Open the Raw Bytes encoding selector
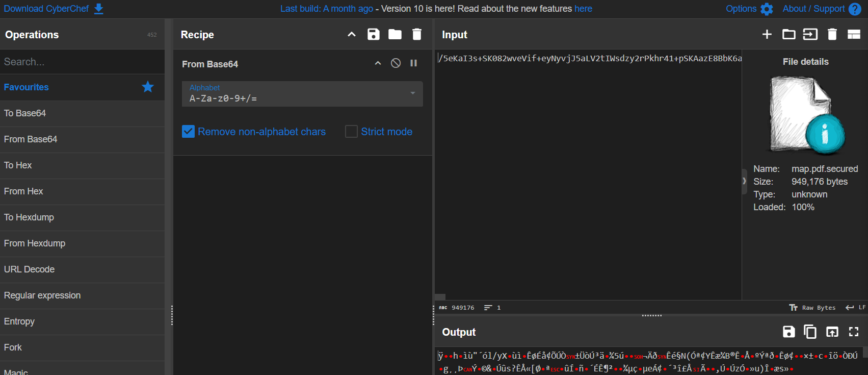The height and width of the screenshot is (375, 868). coord(812,308)
